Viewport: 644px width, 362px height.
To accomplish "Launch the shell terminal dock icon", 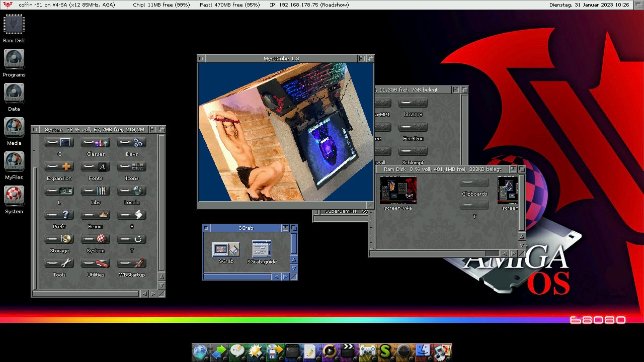I will (x=293, y=351).
